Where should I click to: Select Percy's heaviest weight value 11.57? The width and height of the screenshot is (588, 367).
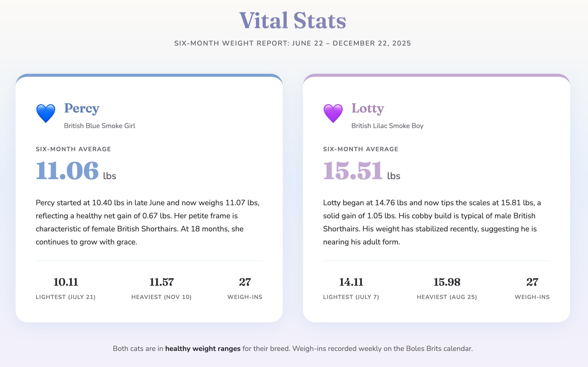(x=162, y=282)
